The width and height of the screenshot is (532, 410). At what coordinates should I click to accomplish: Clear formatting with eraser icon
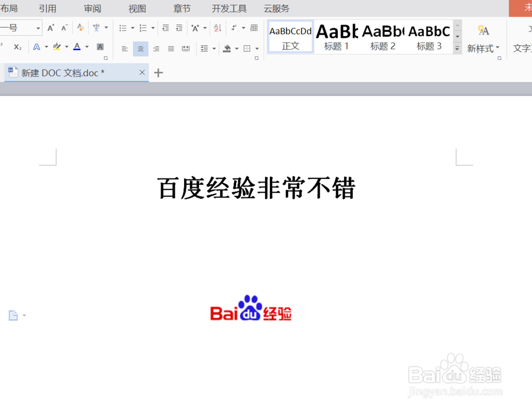tap(80, 28)
